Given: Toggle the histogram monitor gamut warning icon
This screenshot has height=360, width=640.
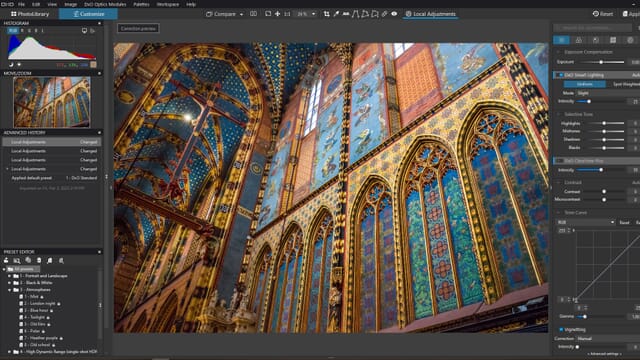Looking at the screenshot, I should point(84,31).
